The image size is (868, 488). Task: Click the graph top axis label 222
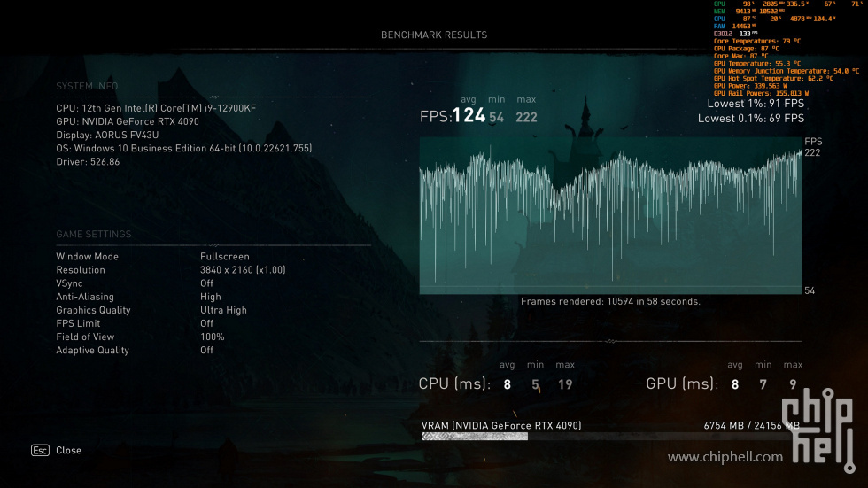tap(813, 152)
